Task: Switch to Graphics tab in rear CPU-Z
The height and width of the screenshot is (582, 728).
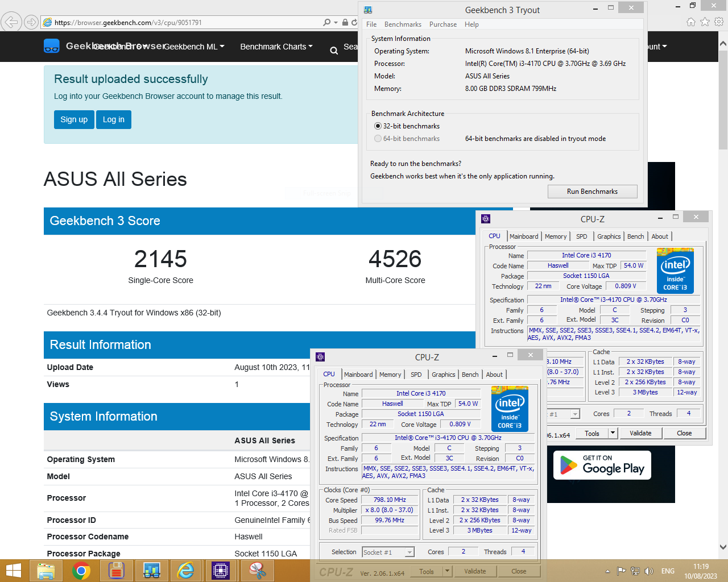Action: click(x=609, y=236)
